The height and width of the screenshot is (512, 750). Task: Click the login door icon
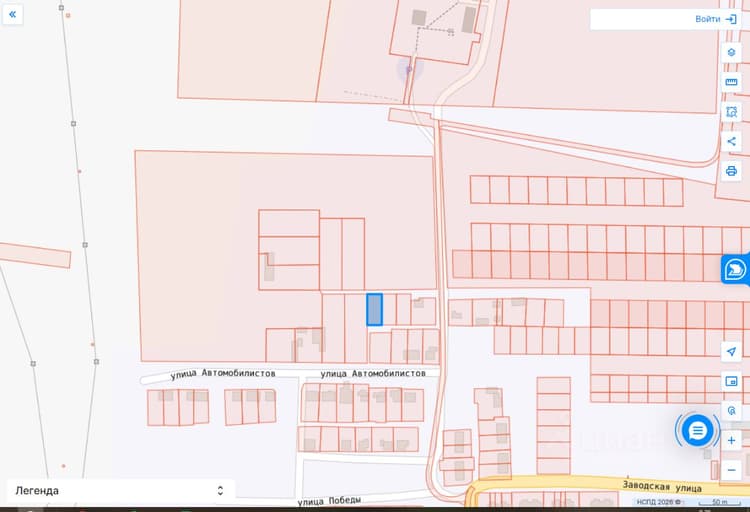coord(731,19)
